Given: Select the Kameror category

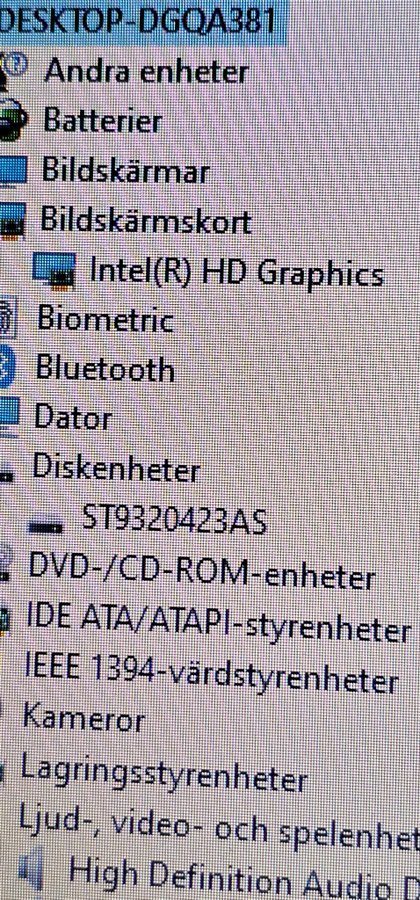Looking at the screenshot, I should click(83, 720).
